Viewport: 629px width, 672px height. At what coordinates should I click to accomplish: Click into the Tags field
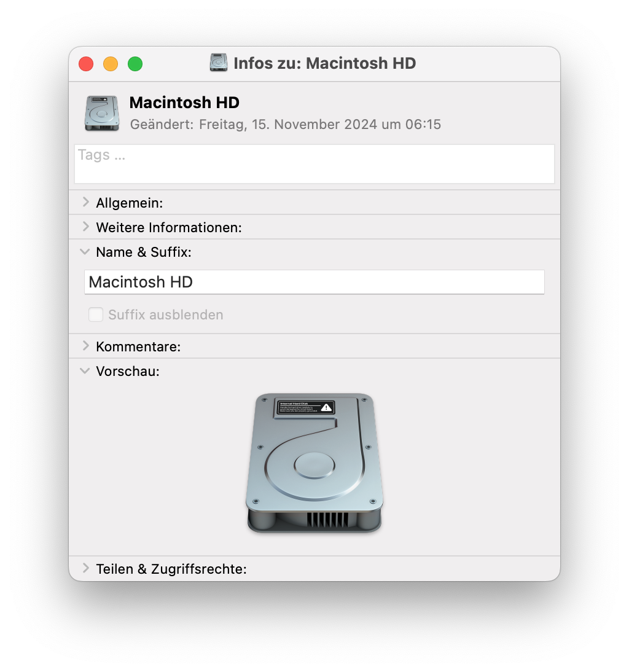click(314, 164)
